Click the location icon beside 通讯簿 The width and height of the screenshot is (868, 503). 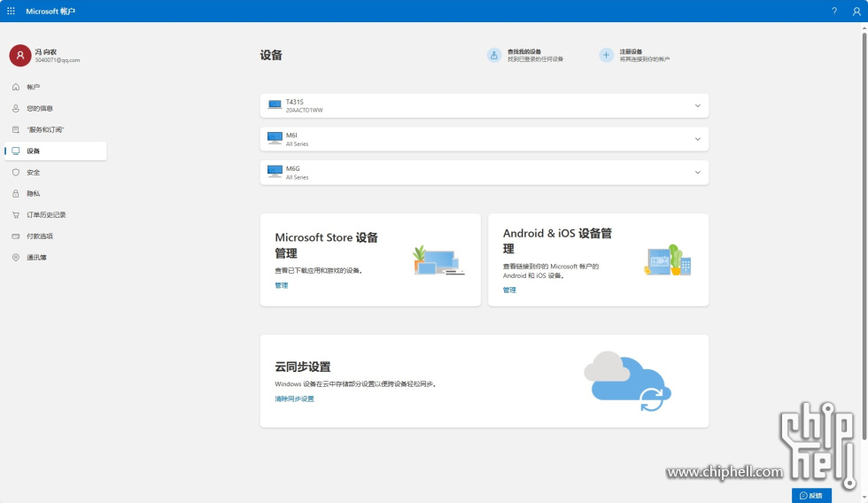tap(16, 258)
